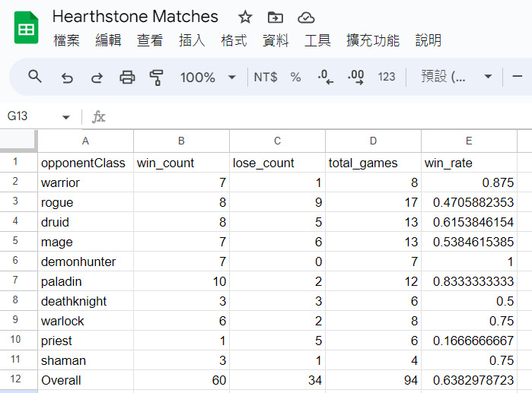Click the redo arrow
Viewport: 532px width, 393px height.
click(x=97, y=78)
